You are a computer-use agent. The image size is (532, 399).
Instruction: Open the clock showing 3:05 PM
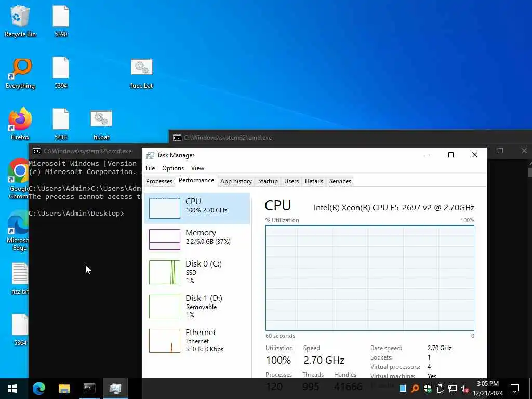(x=487, y=389)
